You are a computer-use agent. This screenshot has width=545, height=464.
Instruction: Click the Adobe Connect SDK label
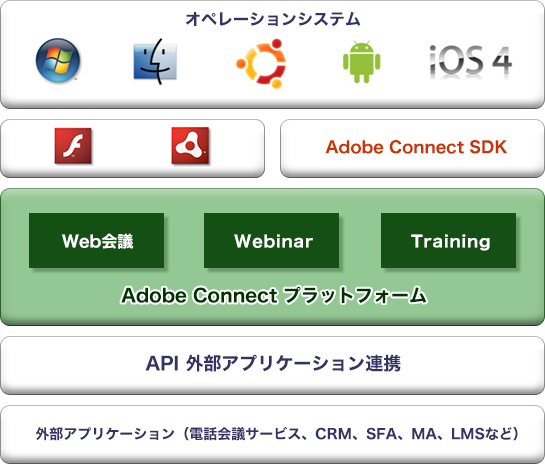click(416, 147)
